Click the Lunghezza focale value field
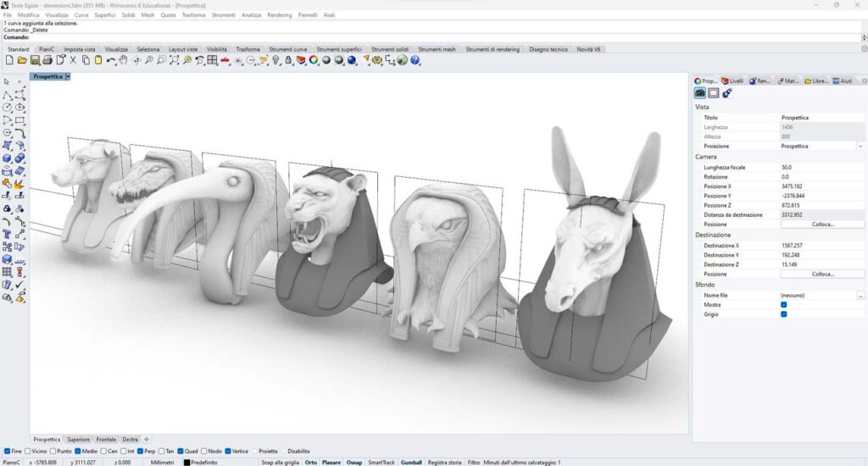Viewport: 868px width, 466px height. 822,167
